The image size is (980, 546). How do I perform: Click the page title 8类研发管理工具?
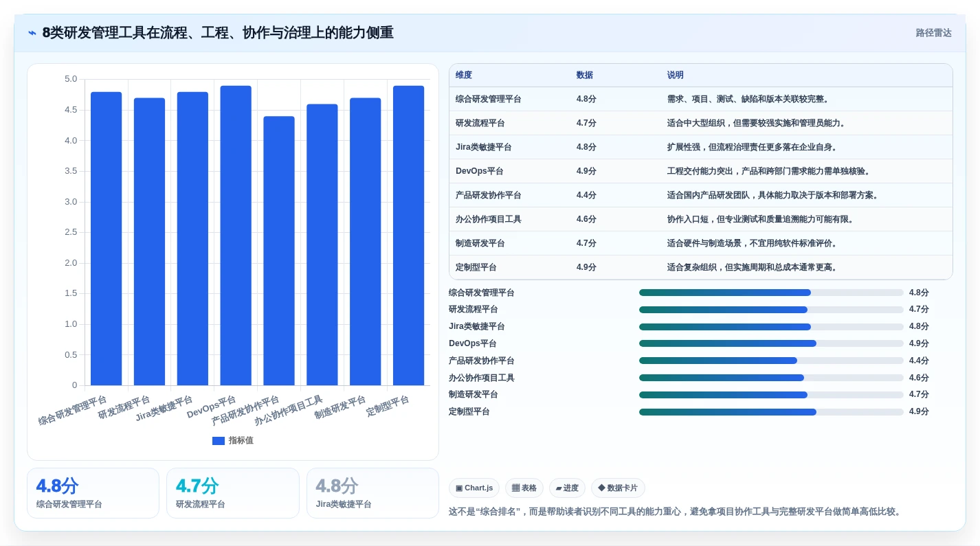coord(218,33)
